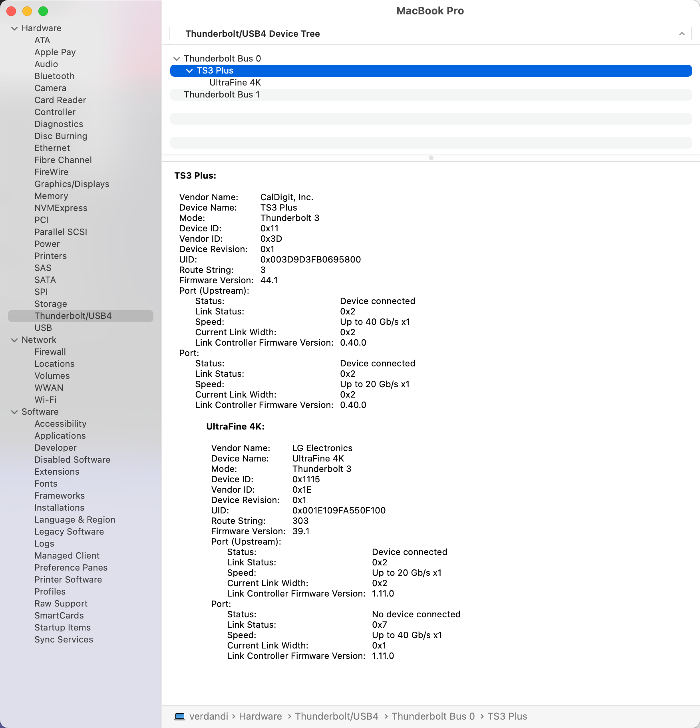Collapse Thunderbolt Bus 0 tree node
The height and width of the screenshot is (728, 700).
click(177, 59)
